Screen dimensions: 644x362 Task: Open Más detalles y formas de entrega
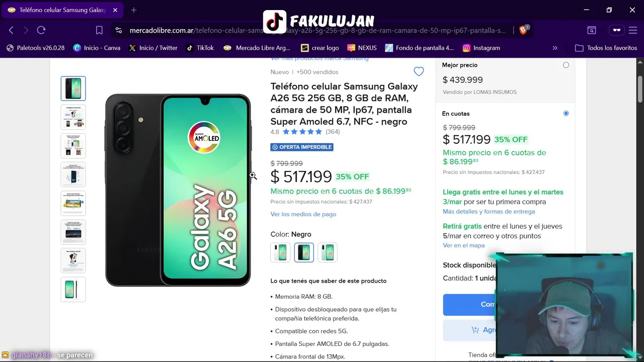[x=489, y=212]
